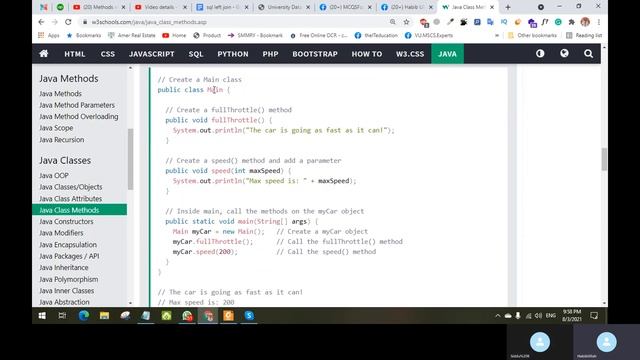Screen dimensions: 640x360
Task: Click the sidebar scrollbar thumb
Action: pyautogui.click(x=131, y=159)
